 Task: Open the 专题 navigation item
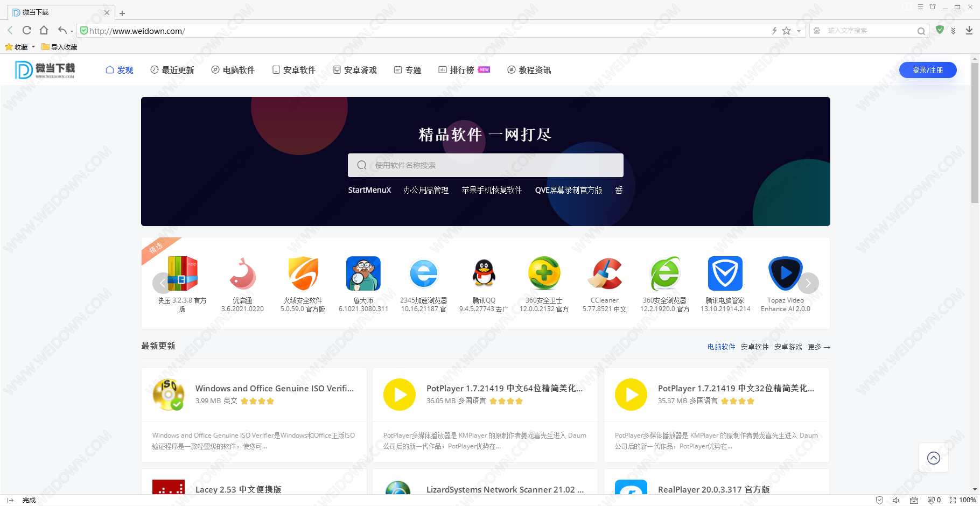pyautogui.click(x=408, y=70)
